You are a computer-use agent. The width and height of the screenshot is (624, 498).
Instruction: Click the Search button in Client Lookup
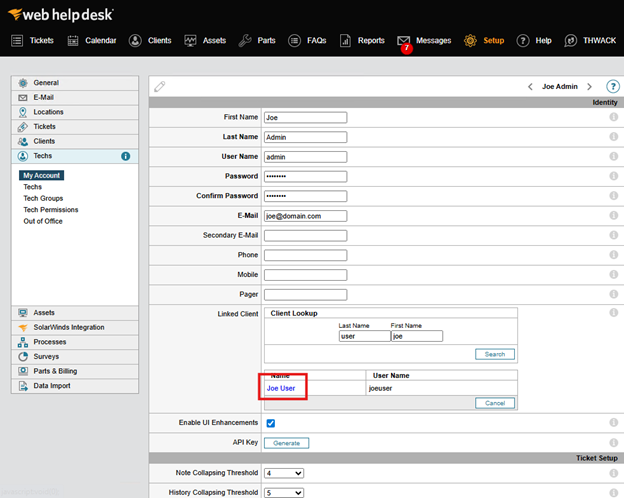(495, 354)
